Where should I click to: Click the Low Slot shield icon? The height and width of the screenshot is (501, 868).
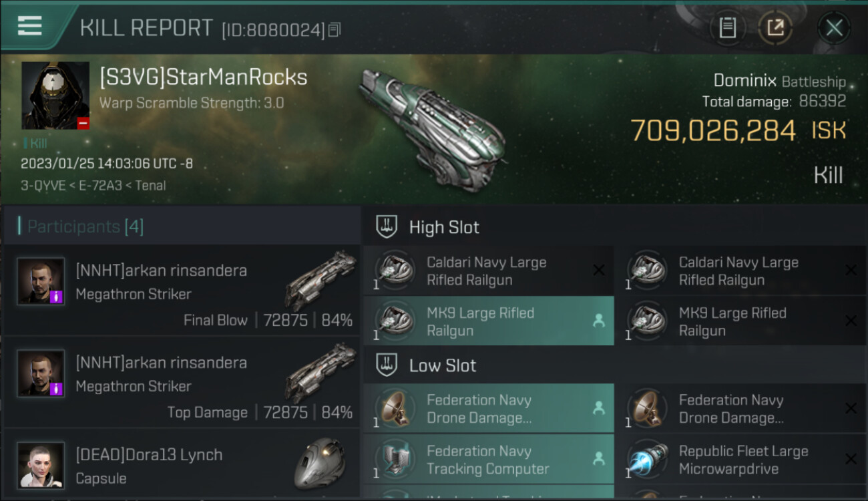click(x=387, y=365)
